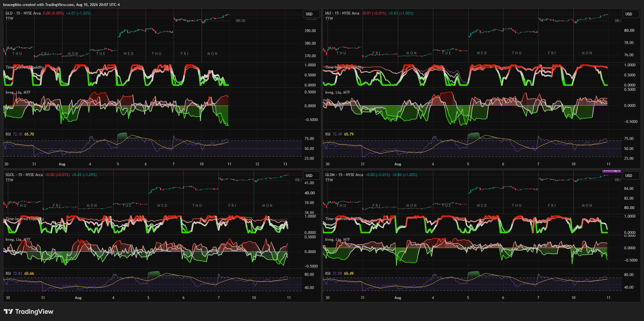Viewport: 644px width, 321px height.
Task: Click the 370.00 price level on GLD axis
Action: pyautogui.click(x=310, y=56)
